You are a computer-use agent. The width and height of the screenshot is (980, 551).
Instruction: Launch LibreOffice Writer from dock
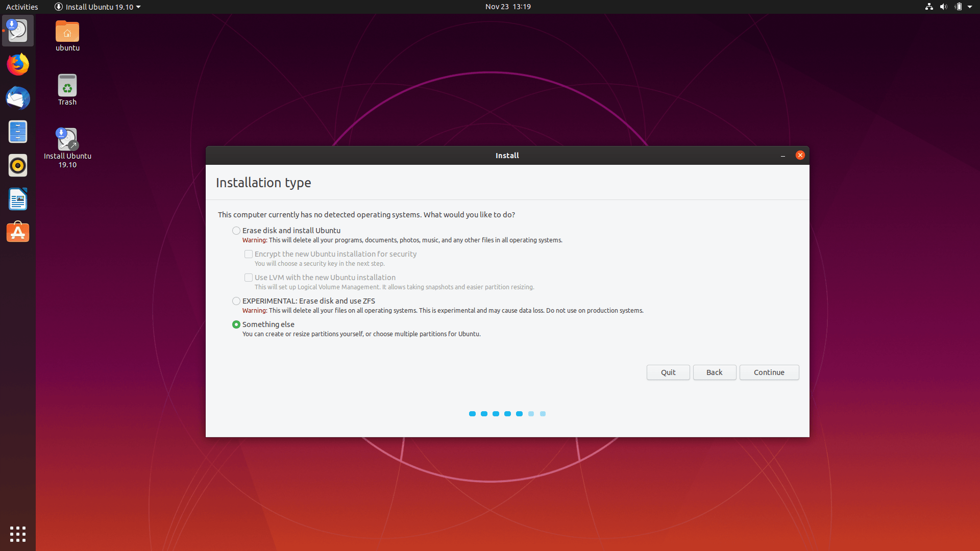[x=18, y=199]
